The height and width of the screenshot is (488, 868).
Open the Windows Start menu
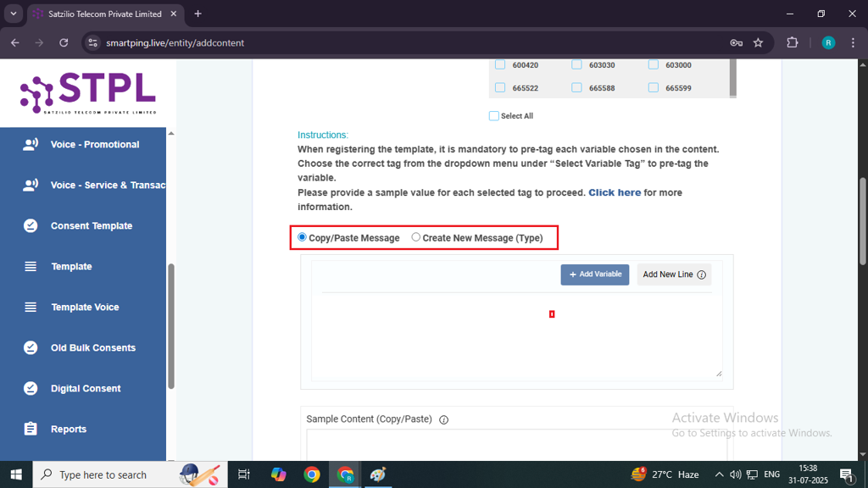pyautogui.click(x=16, y=474)
